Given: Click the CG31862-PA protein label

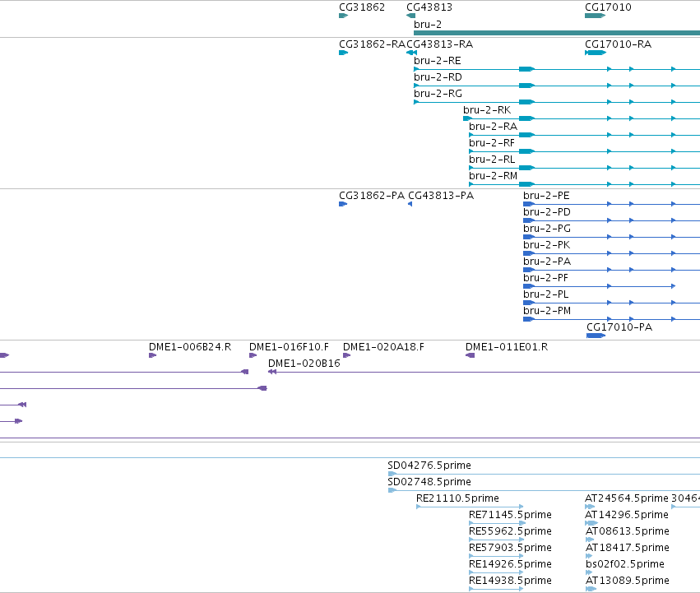Looking at the screenshot, I should click(372, 196).
